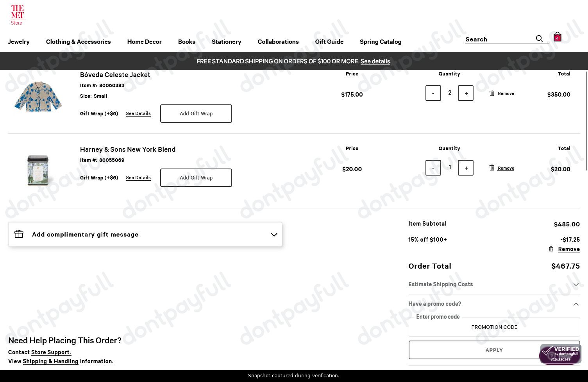588x382 pixels.
Task: Click trash icon for Bóveda Celeste Jacket
Action: [x=492, y=93]
